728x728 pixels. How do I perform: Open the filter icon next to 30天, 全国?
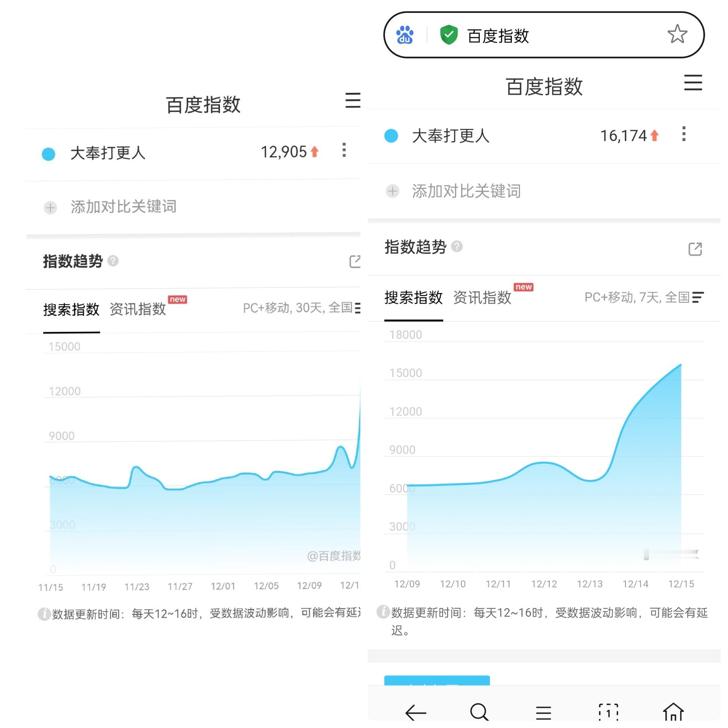[358, 308]
